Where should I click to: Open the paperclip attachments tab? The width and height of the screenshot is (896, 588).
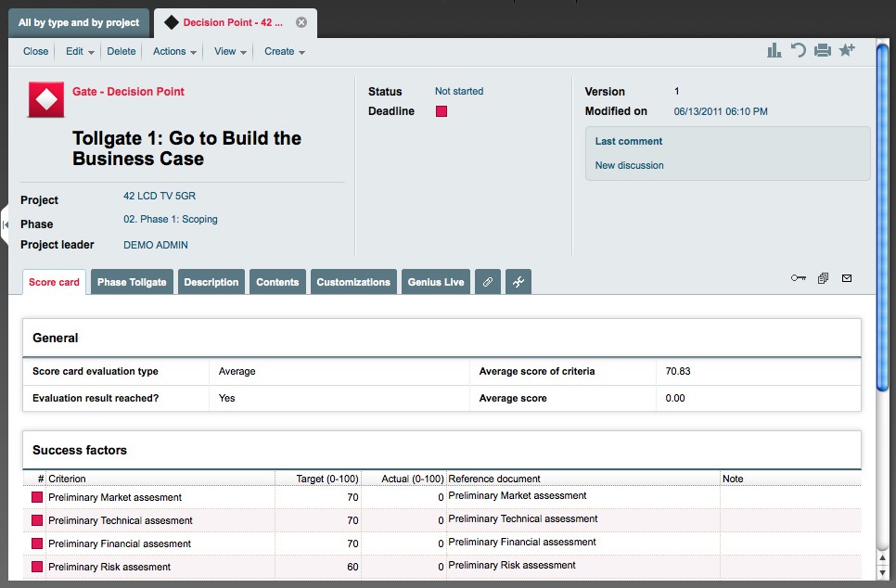[488, 282]
